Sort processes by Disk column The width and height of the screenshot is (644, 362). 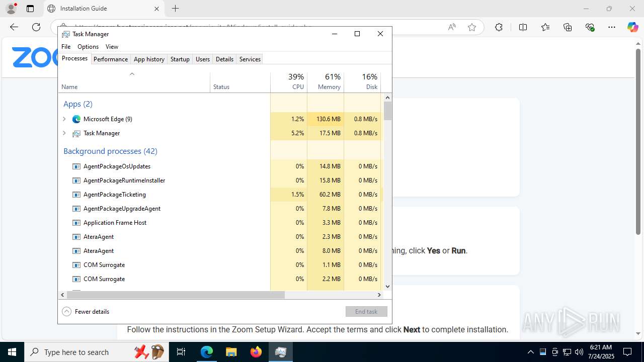tap(362, 82)
